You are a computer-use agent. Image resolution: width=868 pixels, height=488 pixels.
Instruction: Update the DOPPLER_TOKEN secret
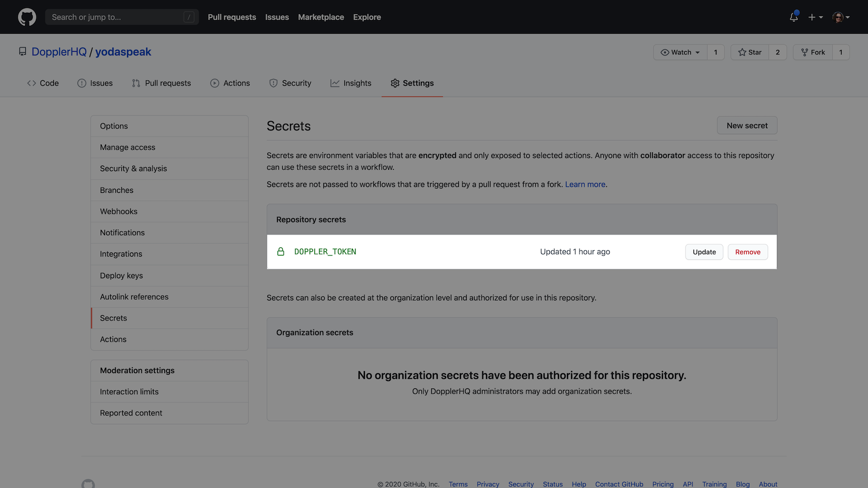[x=704, y=252]
